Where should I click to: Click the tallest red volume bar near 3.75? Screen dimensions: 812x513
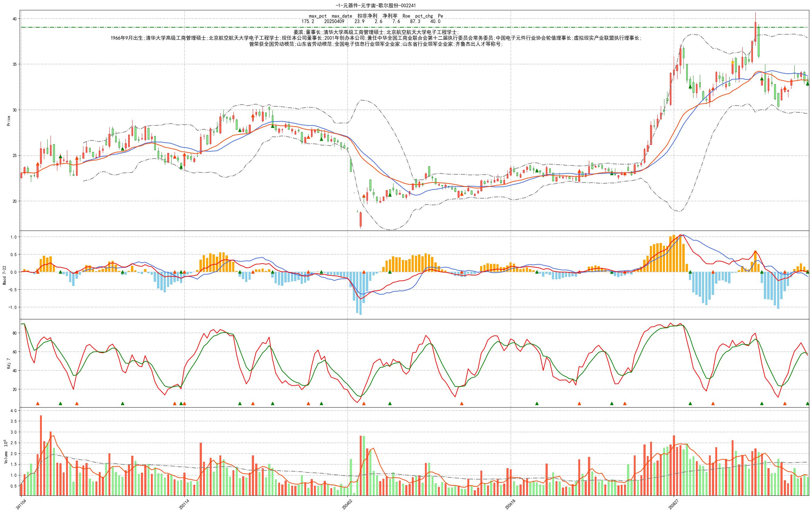point(41,455)
